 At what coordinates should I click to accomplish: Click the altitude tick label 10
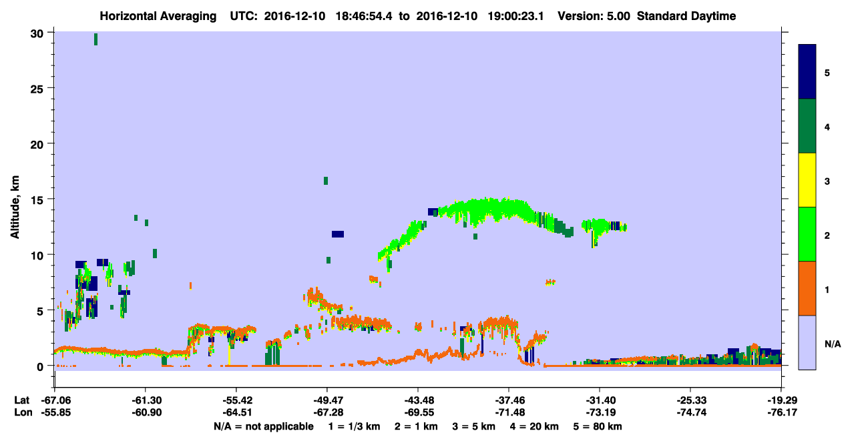pos(39,255)
